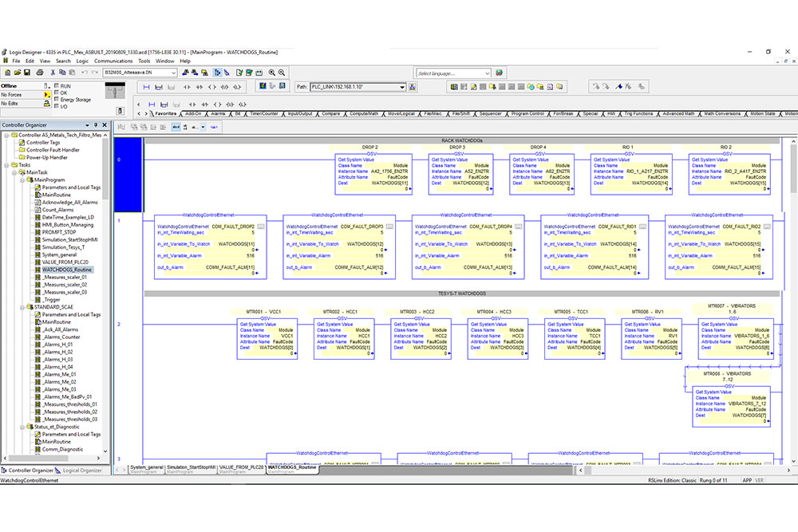Click the ladder editor horizontal scrollbar
Screen dimensions: 798x532
[x=684, y=471]
